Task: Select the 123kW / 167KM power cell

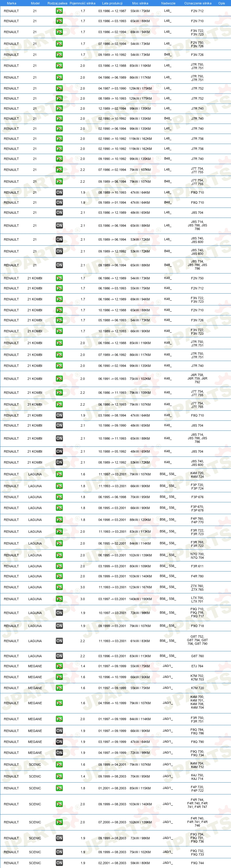Action: (140, 587)
